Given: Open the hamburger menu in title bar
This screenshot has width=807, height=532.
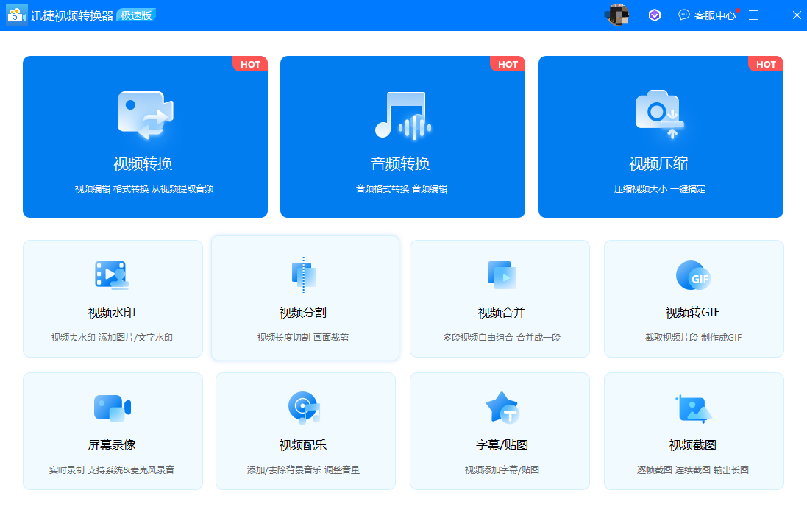Looking at the screenshot, I should point(753,15).
